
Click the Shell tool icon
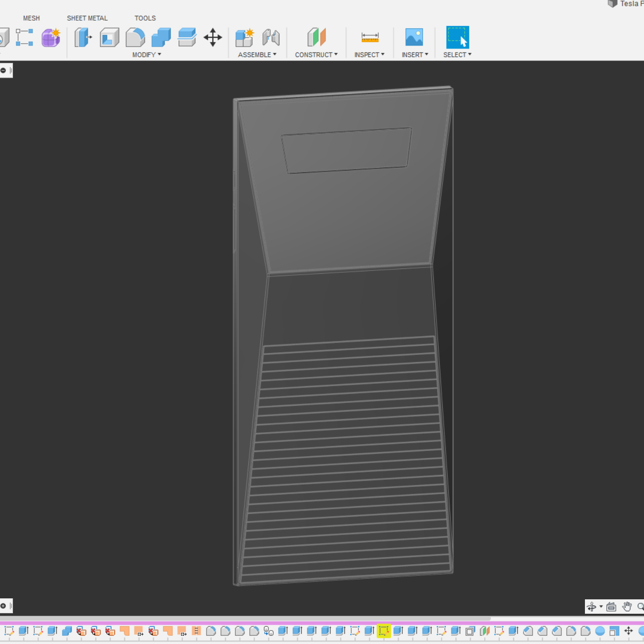109,37
